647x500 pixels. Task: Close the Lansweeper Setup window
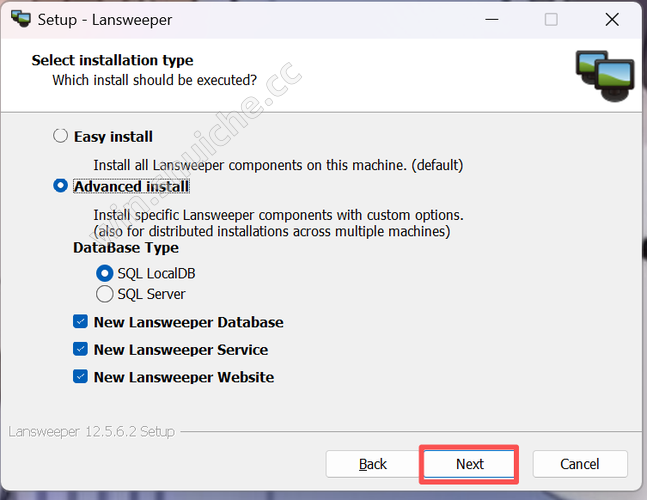pos(612,19)
